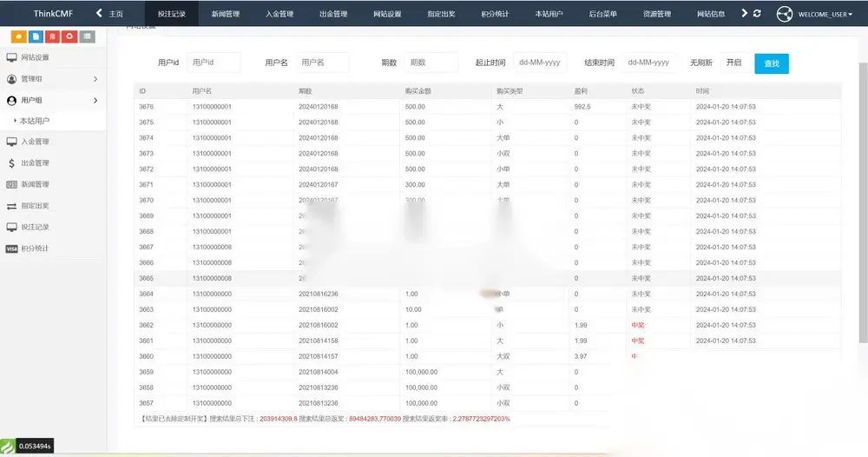Open the 本站用户 sidebar link
The height and width of the screenshot is (457, 868).
pos(35,121)
